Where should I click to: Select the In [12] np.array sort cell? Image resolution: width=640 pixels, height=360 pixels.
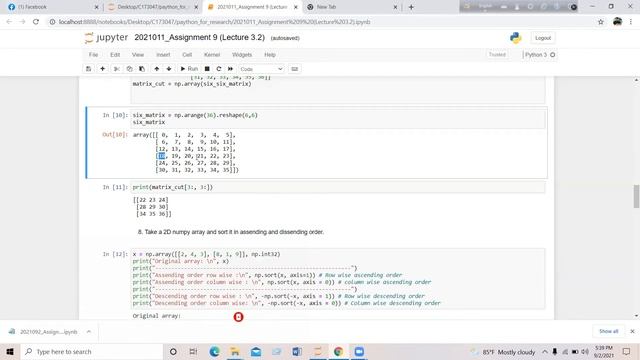coord(338,279)
